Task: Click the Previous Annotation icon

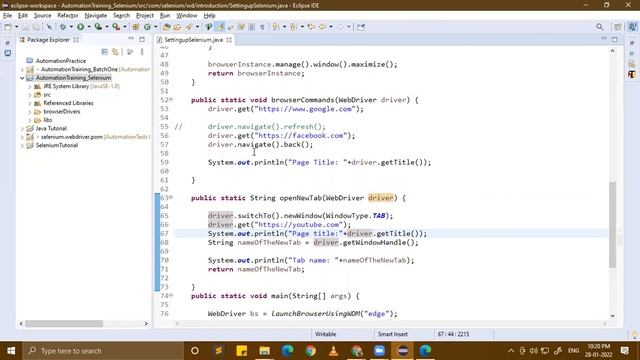Action: pyautogui.click(x=294, y=27)
